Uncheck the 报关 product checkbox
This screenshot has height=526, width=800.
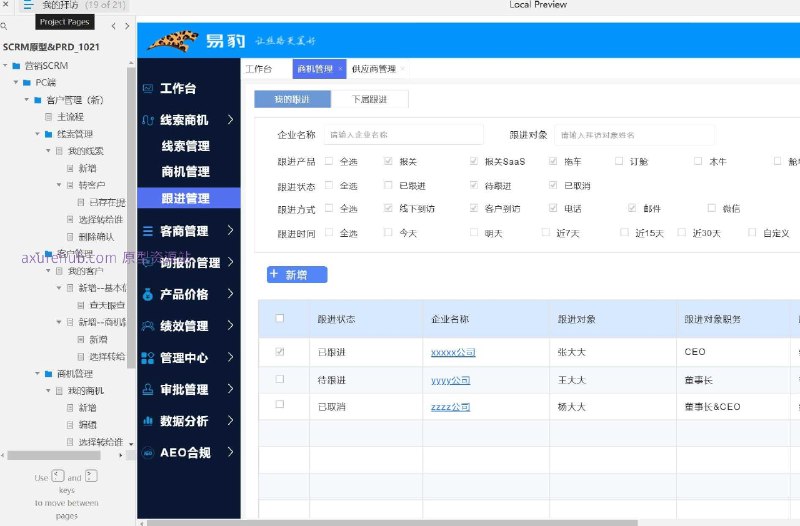388,161
